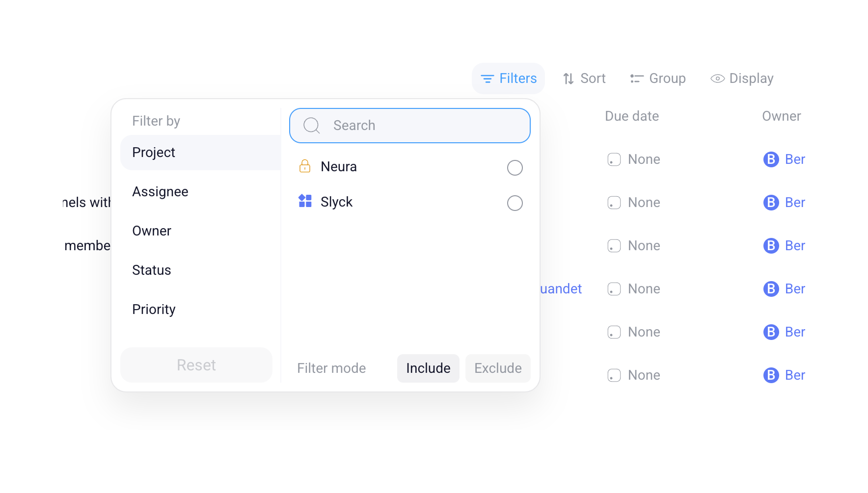The height and width of the screenshot is (493, 868).
Task: Click the Display eye icon
Action: [x=717, y=79]
